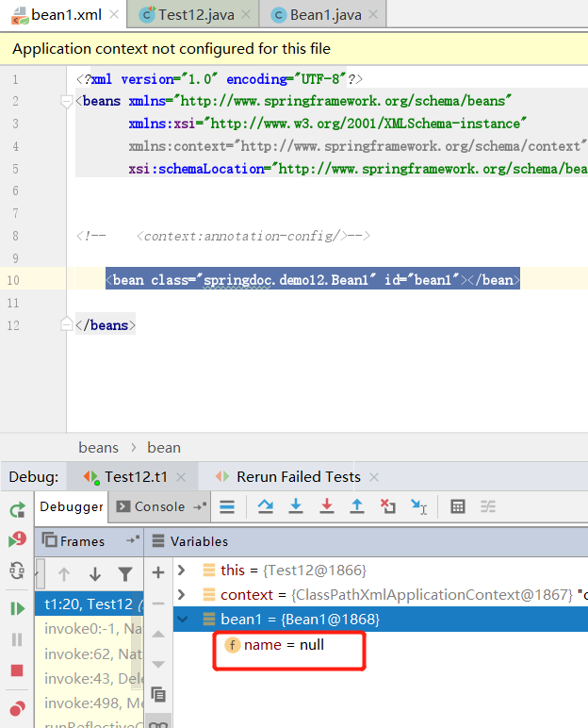The height and width of the screenshot is (728, 588).
Task: Move up one stack frame
Action: [x=64, y=575]
